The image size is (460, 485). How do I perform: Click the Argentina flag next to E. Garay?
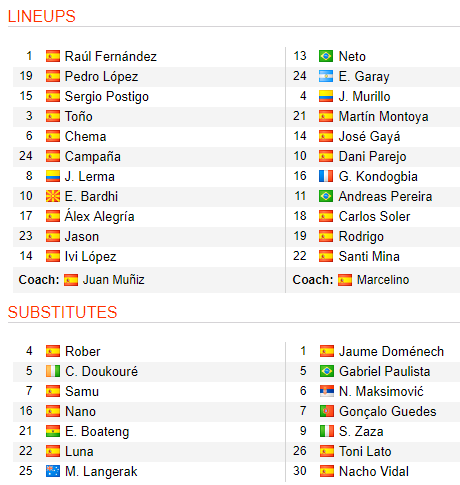pyautogui.click(x=326, y=76)
